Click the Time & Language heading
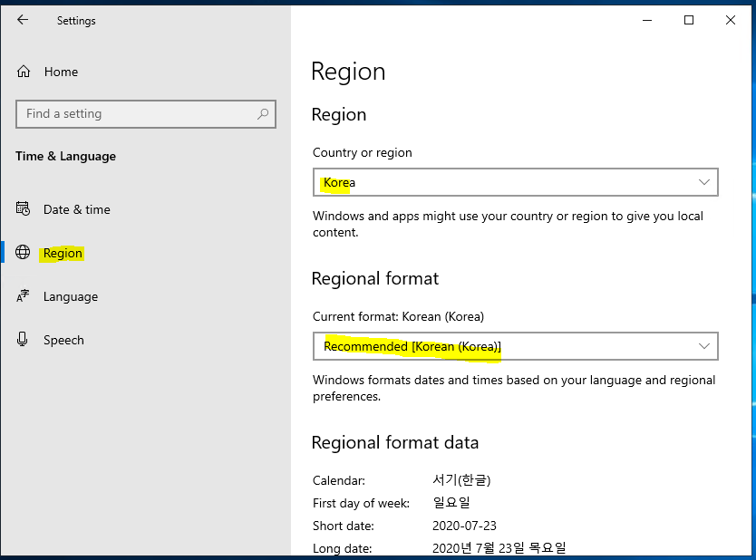756x560 pixels. [x=65, y=156]
